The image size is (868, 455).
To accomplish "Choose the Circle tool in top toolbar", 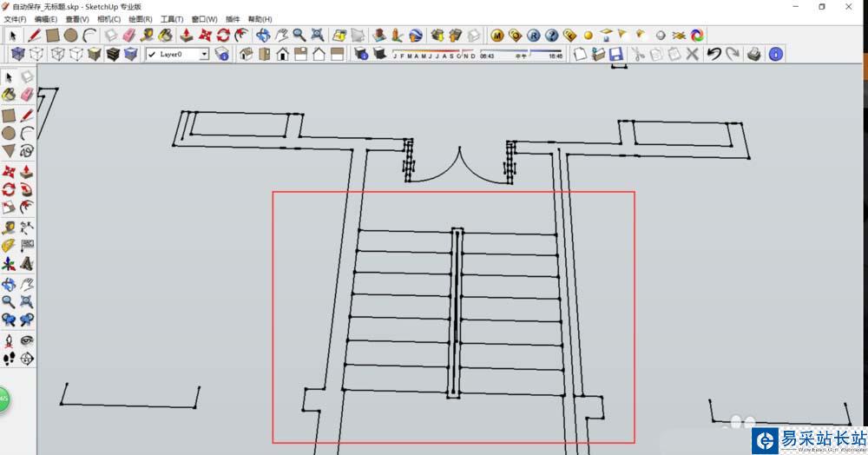I will point(71,36).
